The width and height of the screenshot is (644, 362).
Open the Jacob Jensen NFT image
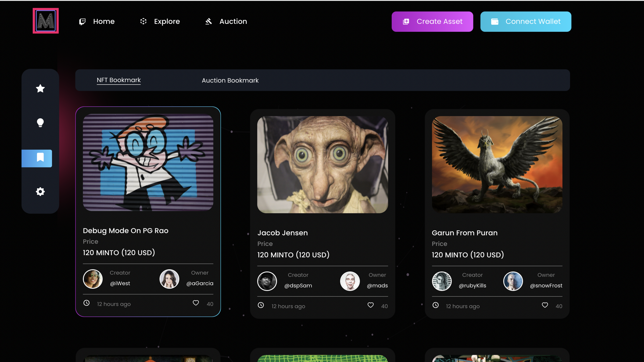point(323,165)
